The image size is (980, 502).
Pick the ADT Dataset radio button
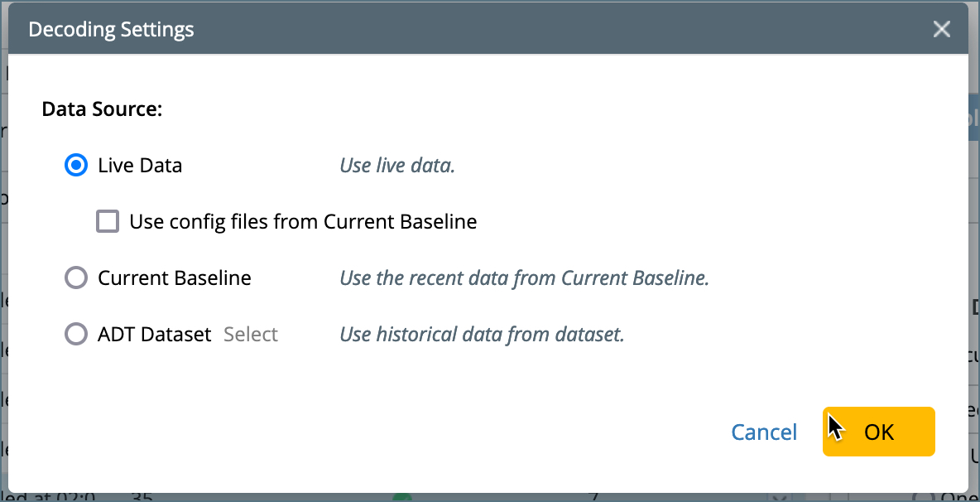click(x=76, y=335)
